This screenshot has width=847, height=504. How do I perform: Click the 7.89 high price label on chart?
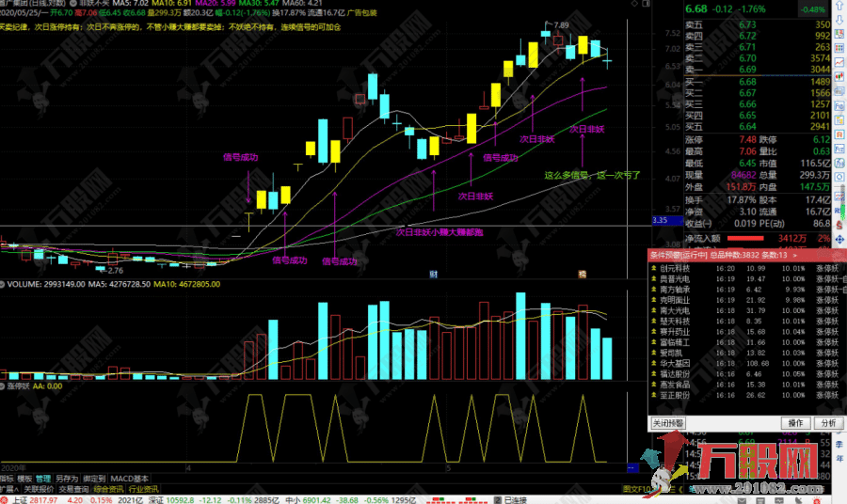coord(561,24)
